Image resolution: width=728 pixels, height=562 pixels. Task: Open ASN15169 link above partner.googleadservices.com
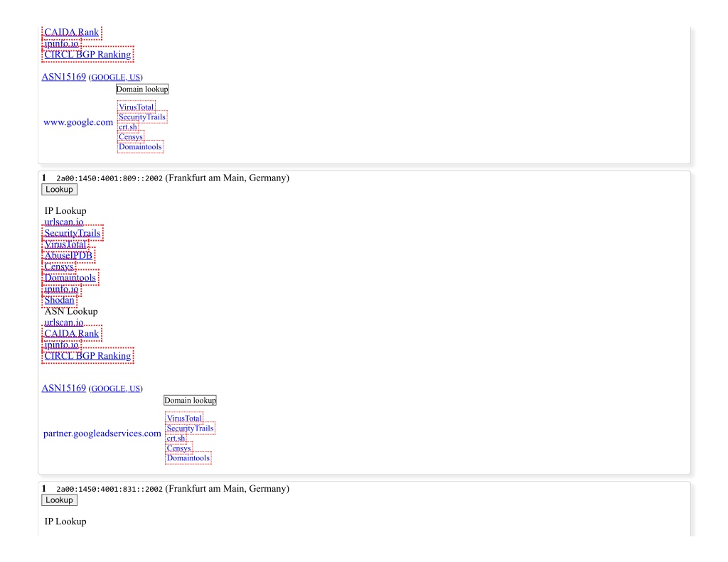[x=63, y=388]
